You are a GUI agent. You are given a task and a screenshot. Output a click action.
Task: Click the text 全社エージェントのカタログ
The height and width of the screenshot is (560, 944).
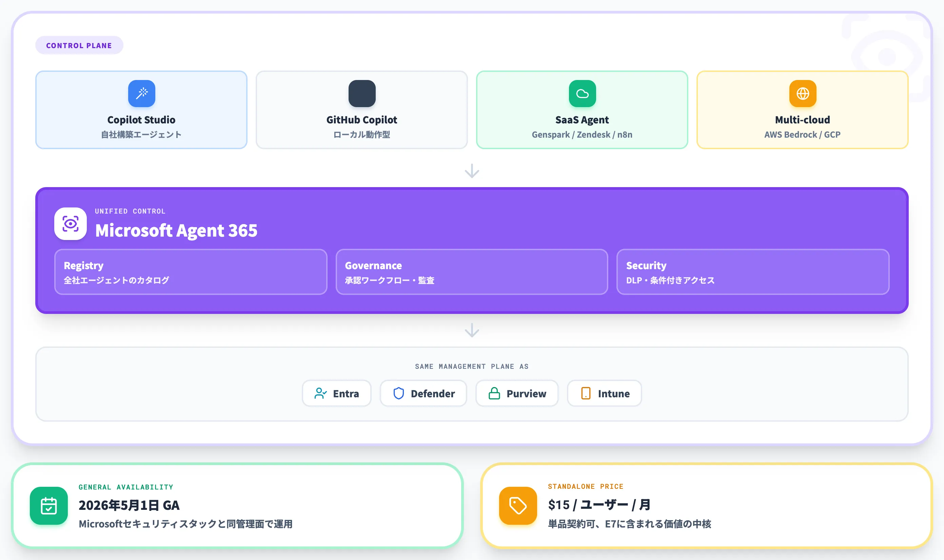pyautogui.click(x=117, y=280)
